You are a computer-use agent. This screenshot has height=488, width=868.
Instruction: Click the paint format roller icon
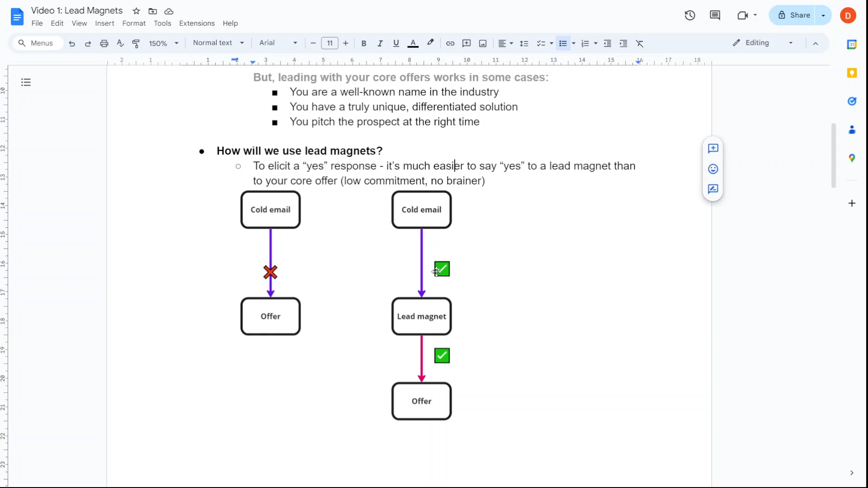[136, 43]
